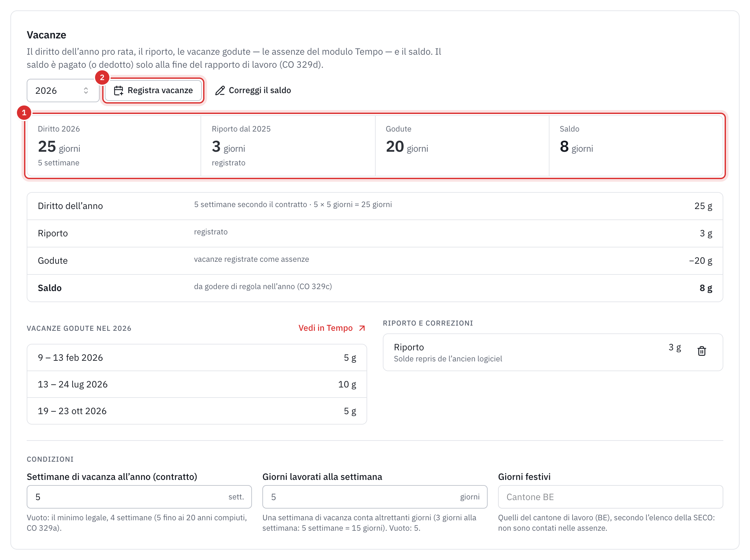The height and width of the screenshot is (560, 750).
Task: Click the arrow icon after Vedi in Tempo
Action: click(x=362, y=328)
